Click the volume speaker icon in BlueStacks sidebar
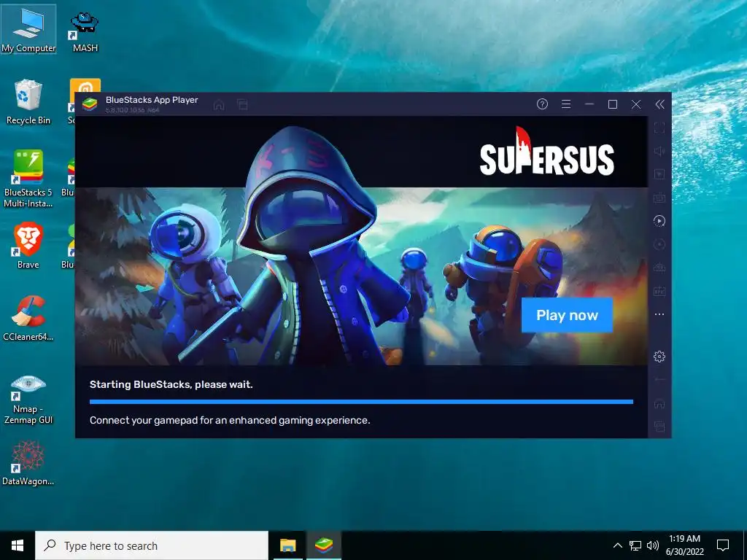Viewport: 747px width, 560px height. 659,151
